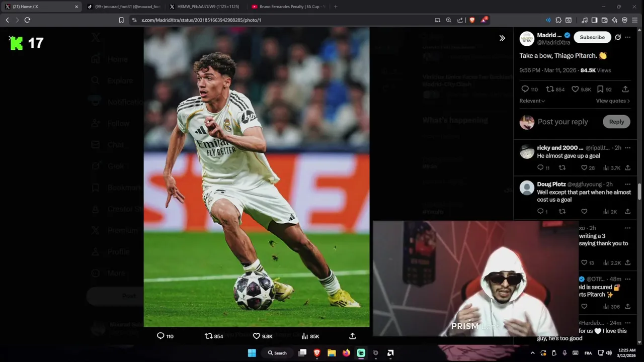Open the Thiago Pitarch photo
Screen dimensions: 644x362
[257, 177]
